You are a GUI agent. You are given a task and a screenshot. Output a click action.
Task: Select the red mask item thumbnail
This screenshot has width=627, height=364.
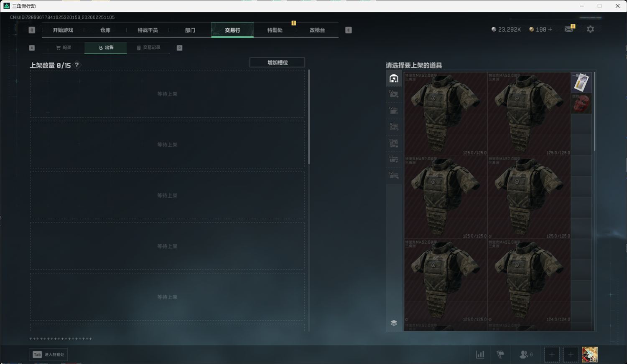tap(581, 103)
